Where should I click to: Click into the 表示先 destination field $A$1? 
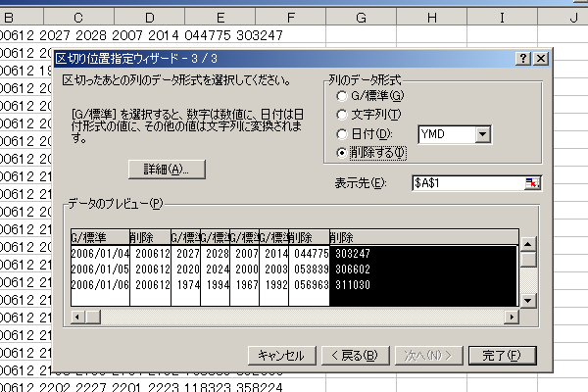(468, 183)
